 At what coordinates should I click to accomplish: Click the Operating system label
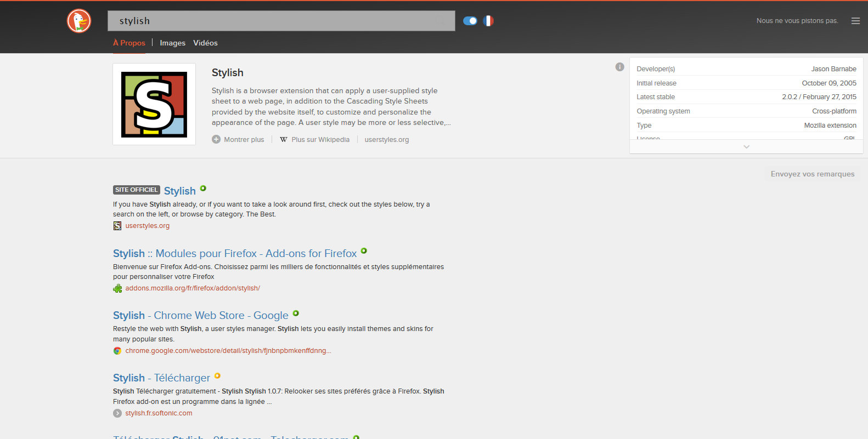pos(663,111)
